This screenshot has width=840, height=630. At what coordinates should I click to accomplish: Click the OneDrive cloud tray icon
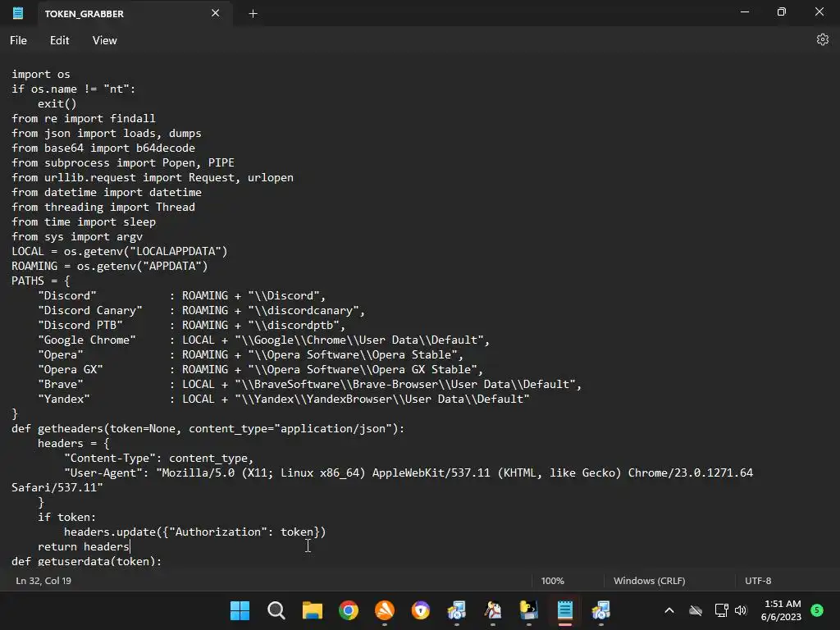[x=696, y=610]
